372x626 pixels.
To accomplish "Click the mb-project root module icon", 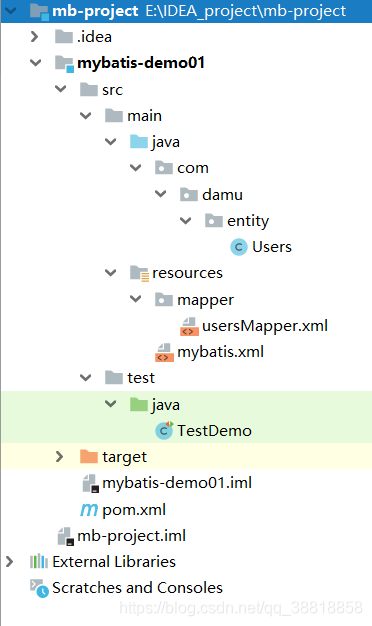I will pyautogui.click(x=39, y=11).
